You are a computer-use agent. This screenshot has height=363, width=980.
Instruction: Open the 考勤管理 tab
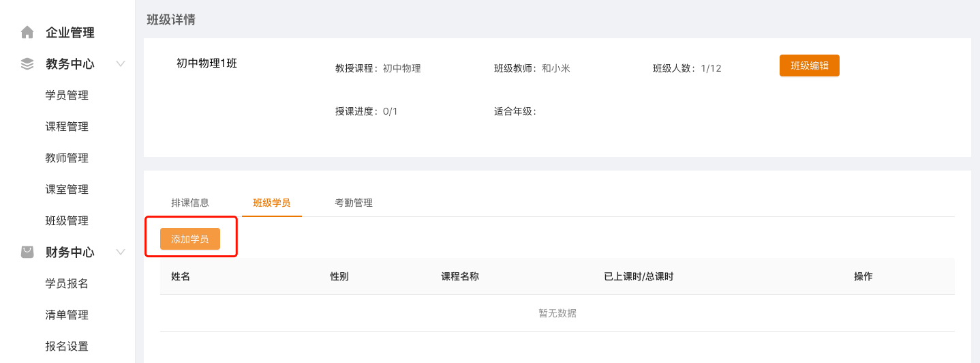[354, 203]
